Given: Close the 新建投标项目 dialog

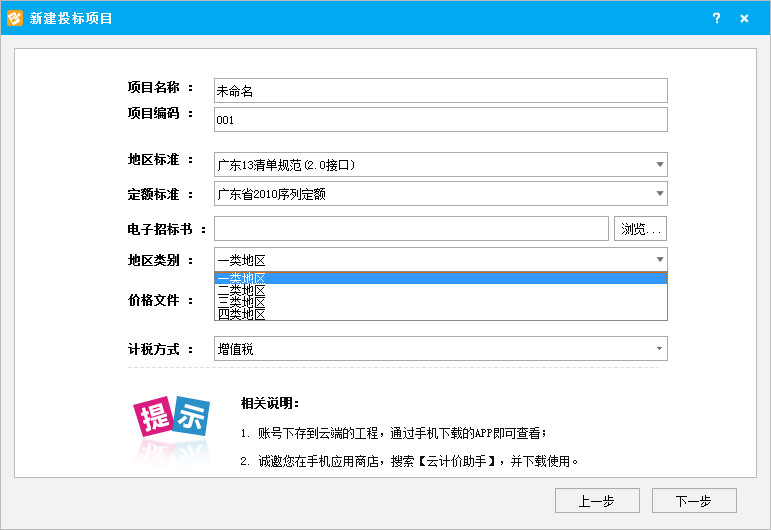Looking at the screenshot, I should [745, 18].
